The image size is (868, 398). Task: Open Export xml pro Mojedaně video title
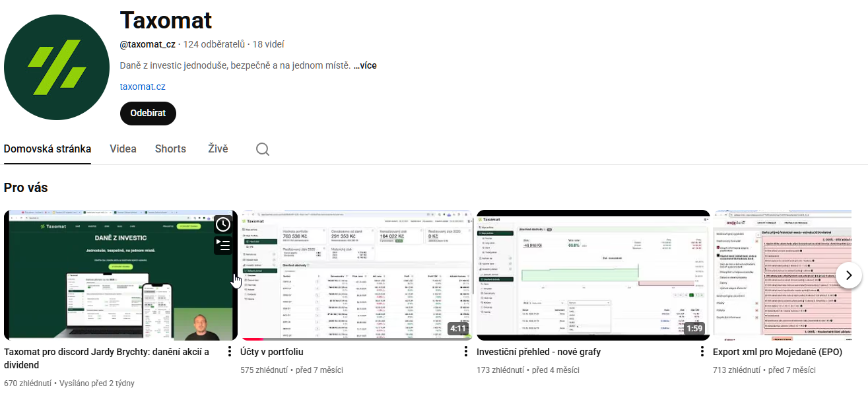777,352
